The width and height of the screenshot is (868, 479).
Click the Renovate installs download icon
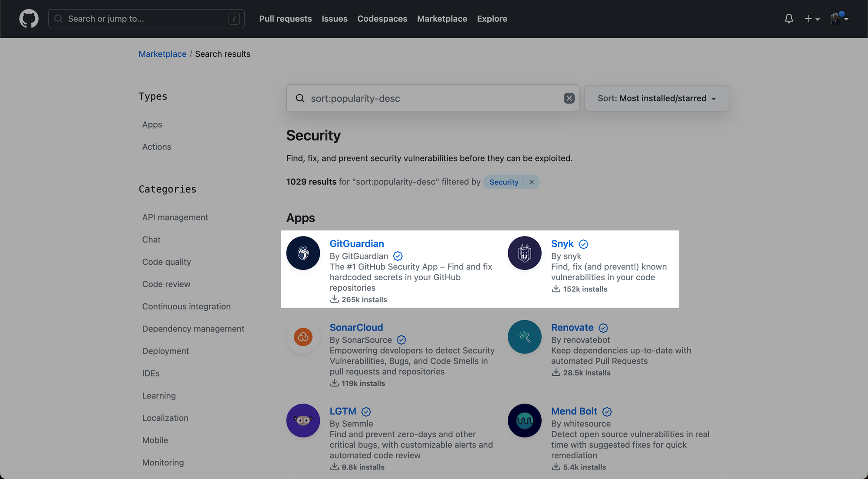pos(556,372)
